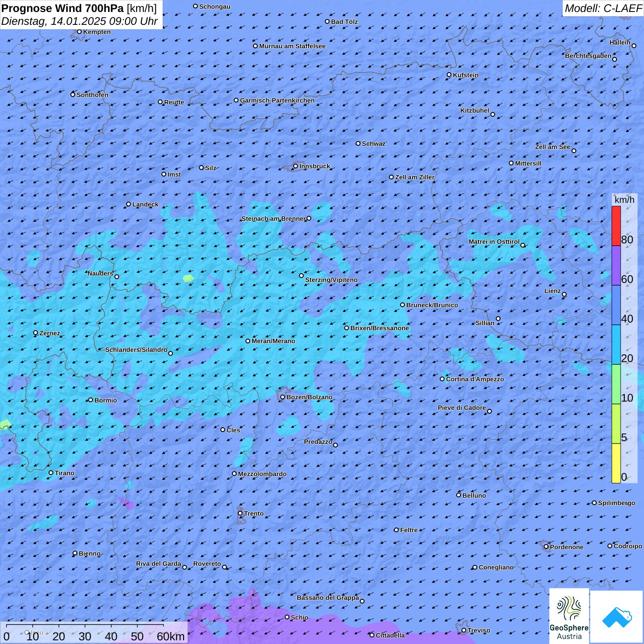644x644 pixels.
Task: Click the green legend segment between 10 and 20
Action: coord(616,385)
